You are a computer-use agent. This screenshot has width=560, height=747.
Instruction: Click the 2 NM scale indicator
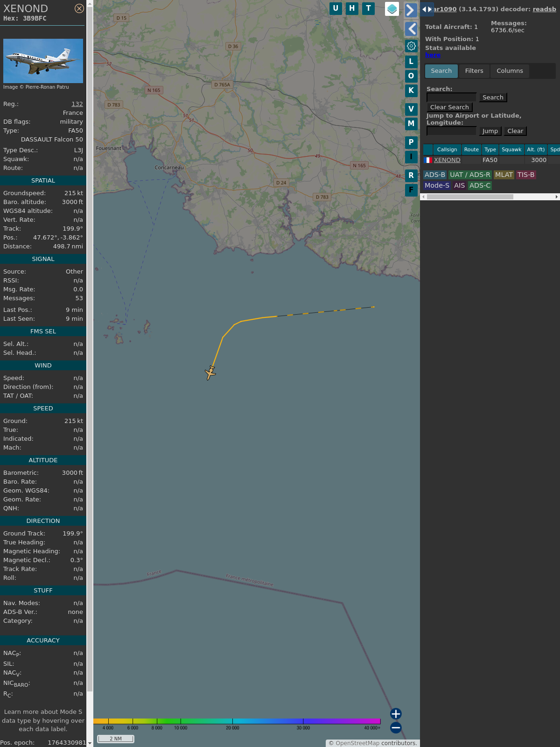click(x=116, y=739)
